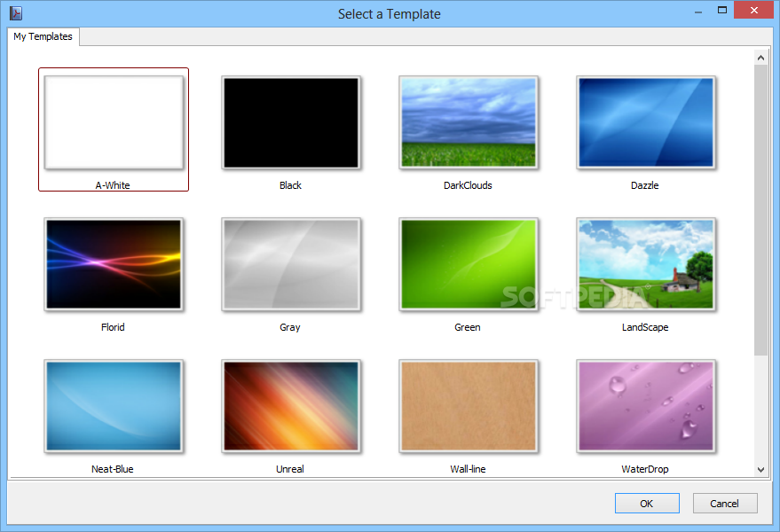Click the vertical scrollbar thumb
This screenshot has height=532, width=780.
(x=760, y=210)
